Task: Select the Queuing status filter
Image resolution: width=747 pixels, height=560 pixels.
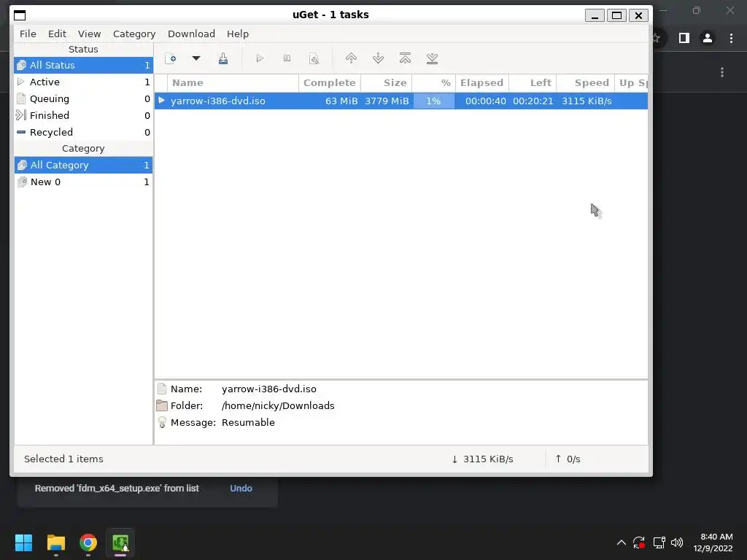Action: (83, 98)
